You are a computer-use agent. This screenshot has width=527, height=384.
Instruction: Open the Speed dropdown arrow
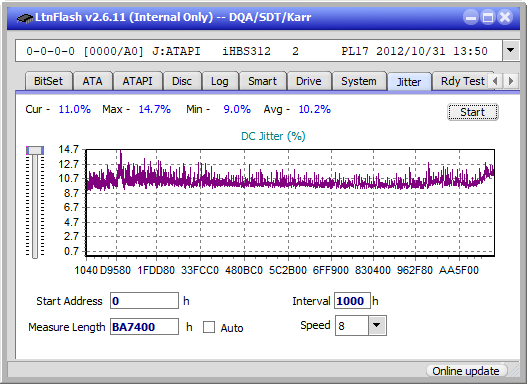tap(377, 325)
